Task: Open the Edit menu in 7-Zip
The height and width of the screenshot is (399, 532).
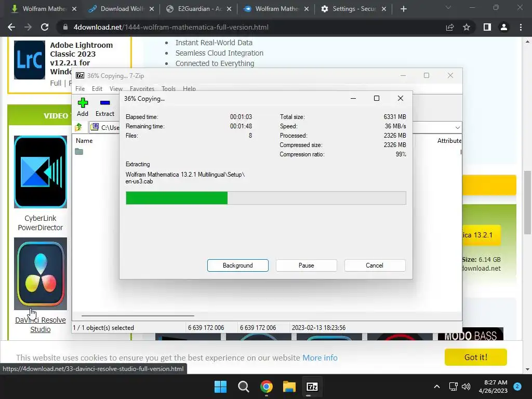Action: click(97, 88)
